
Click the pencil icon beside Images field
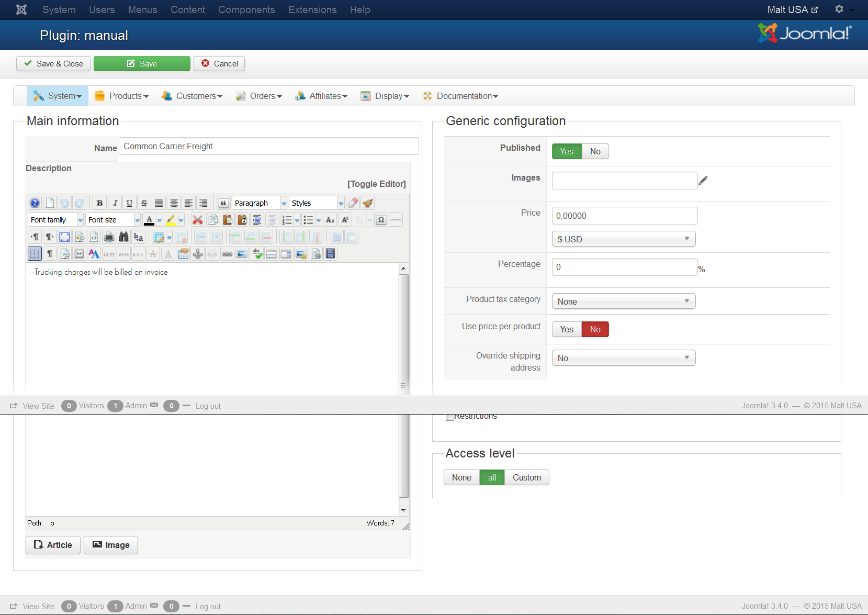coord(703,181)
